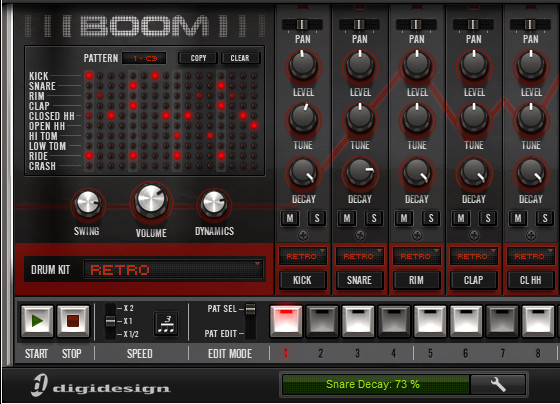This screenshot has height=404, width=560.
Task: Mute the Snare channel
Action: [347, 218]
